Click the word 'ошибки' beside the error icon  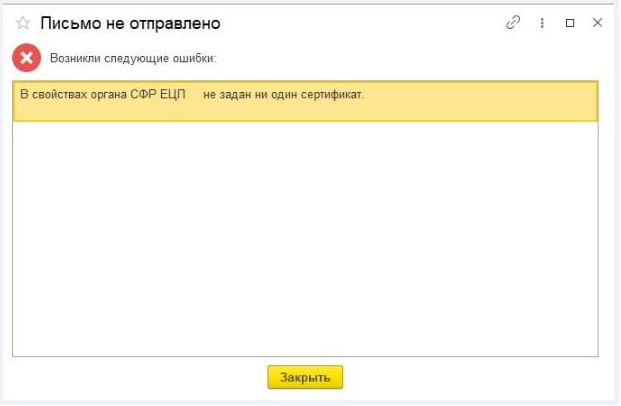point(195,58)
